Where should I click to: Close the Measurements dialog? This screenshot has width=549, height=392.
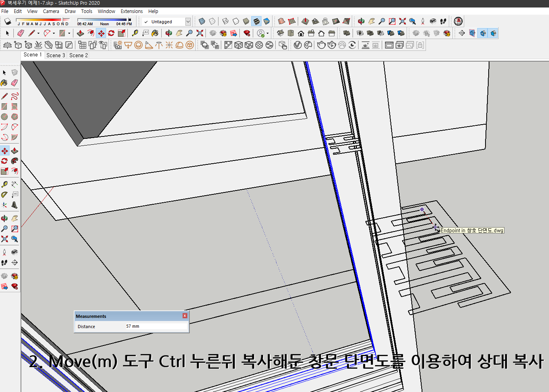point(184,316)
